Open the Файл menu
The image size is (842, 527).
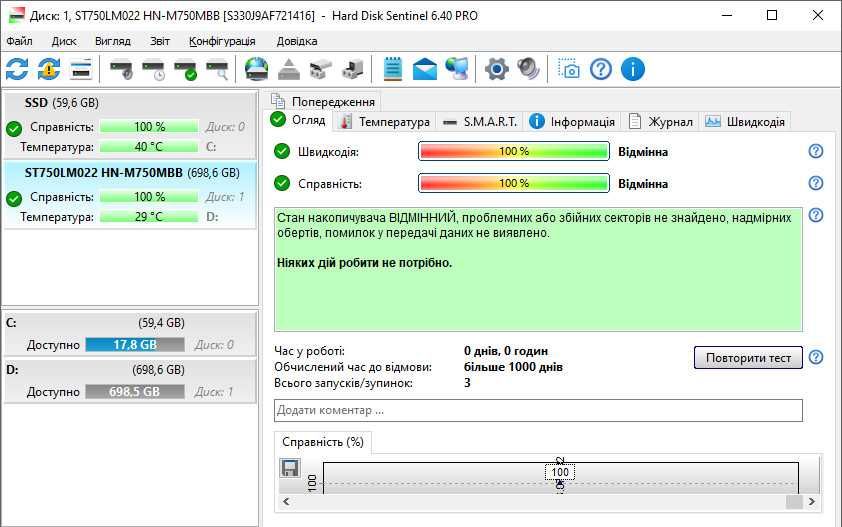tap(19, 41)
